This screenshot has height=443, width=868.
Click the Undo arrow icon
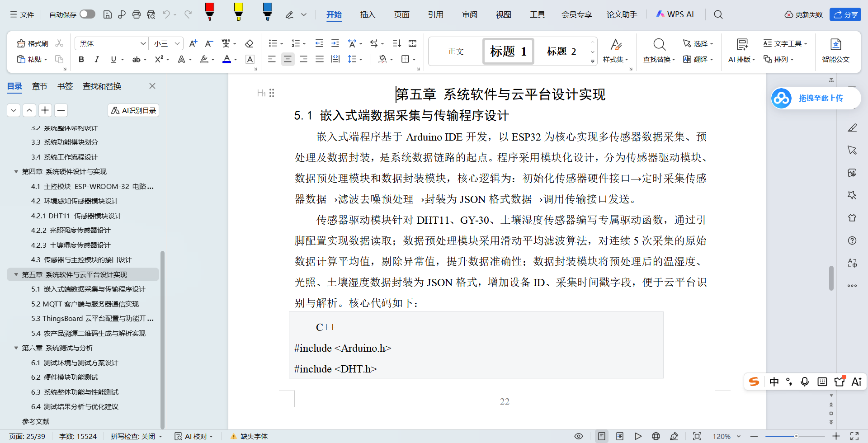click(166, 14)
